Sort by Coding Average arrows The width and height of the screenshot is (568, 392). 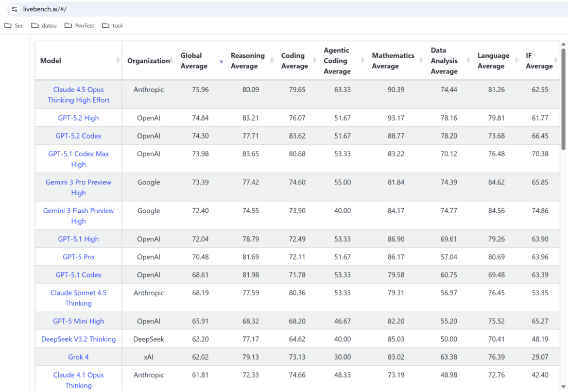(x=315, y=60)
